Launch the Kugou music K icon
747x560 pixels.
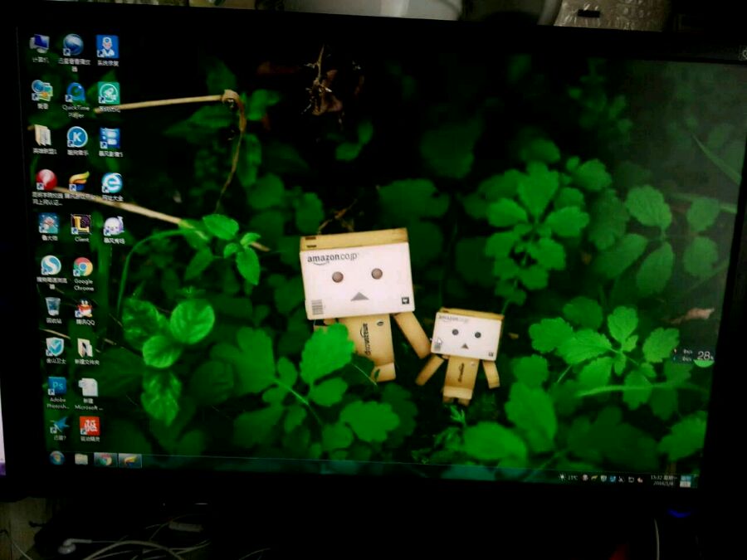77,140
